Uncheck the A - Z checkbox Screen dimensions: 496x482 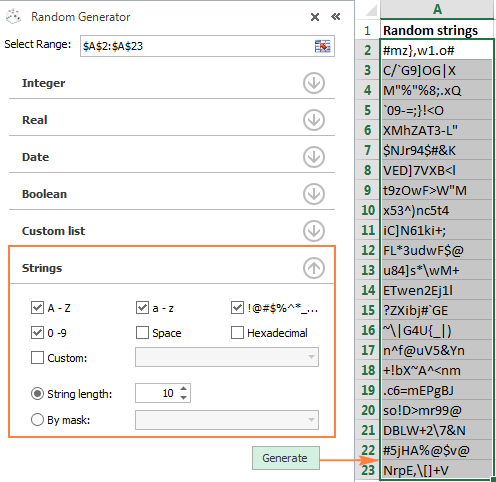[37, 308]
